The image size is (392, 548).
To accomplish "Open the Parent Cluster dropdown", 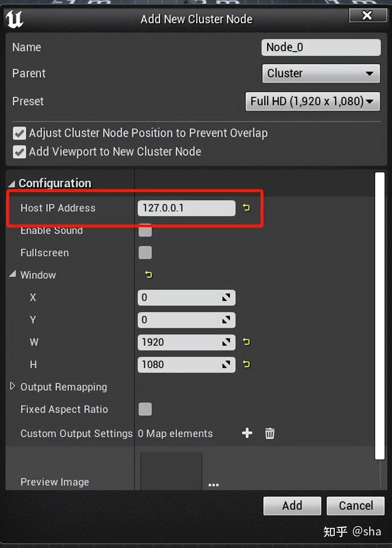I will coord(321,74).
